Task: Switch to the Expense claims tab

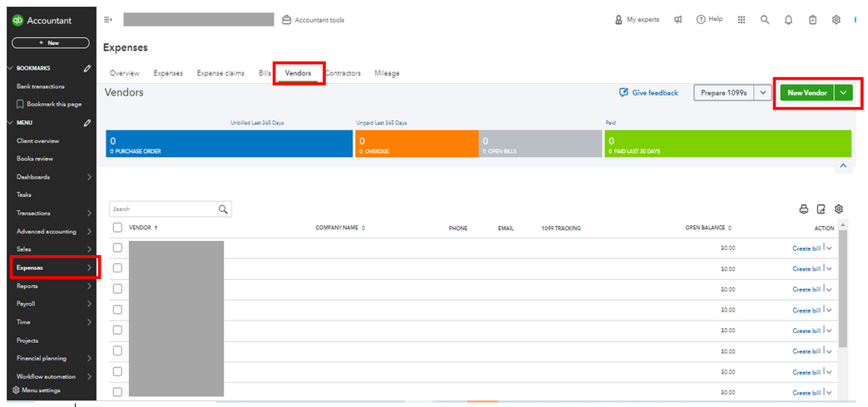Action: [x=220, y=73]
